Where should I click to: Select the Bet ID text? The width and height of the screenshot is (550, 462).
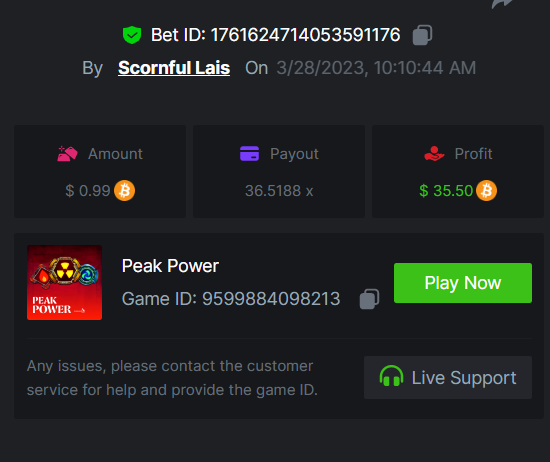(275, 35)
